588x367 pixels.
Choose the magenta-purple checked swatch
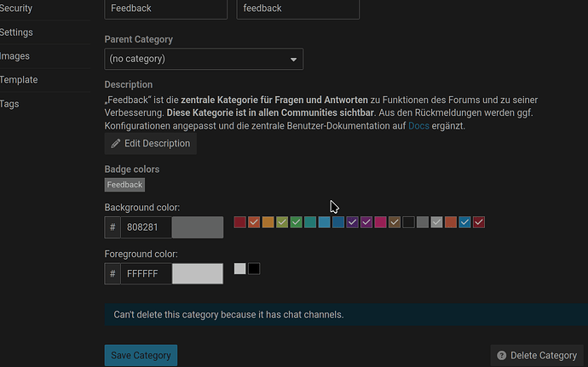pyautogui.click(x=366, y=222)
